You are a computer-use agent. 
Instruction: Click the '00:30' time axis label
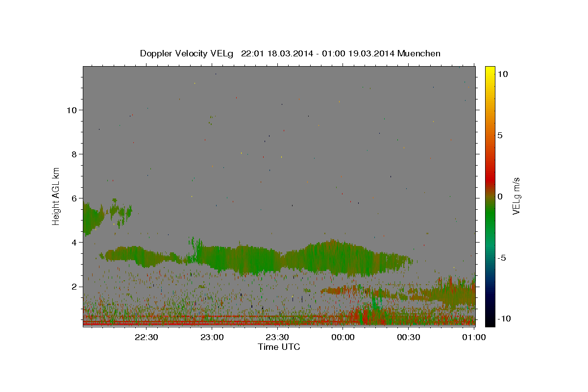(409, 337)
